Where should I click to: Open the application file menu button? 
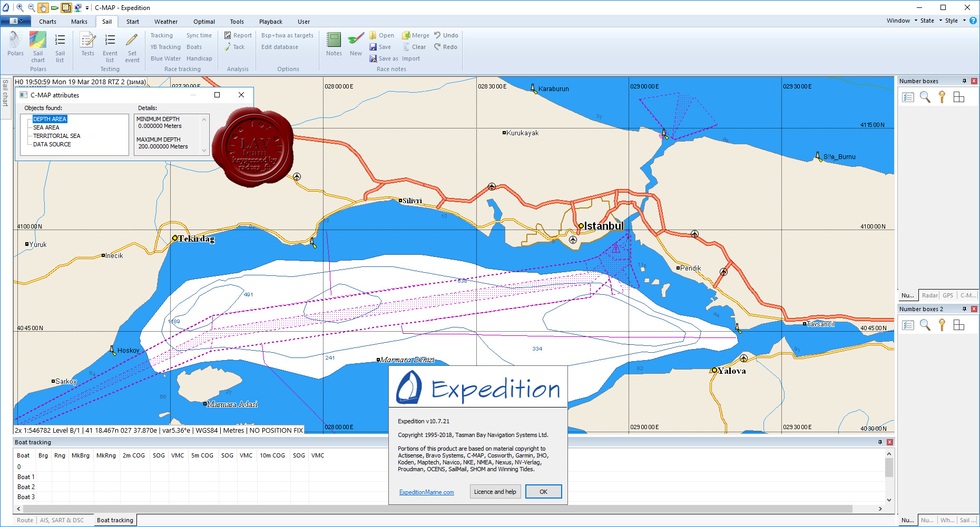pos(16,21)
